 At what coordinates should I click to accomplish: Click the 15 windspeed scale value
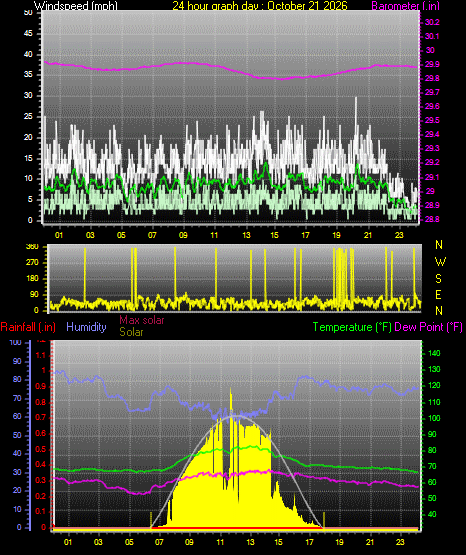point(28,158)
